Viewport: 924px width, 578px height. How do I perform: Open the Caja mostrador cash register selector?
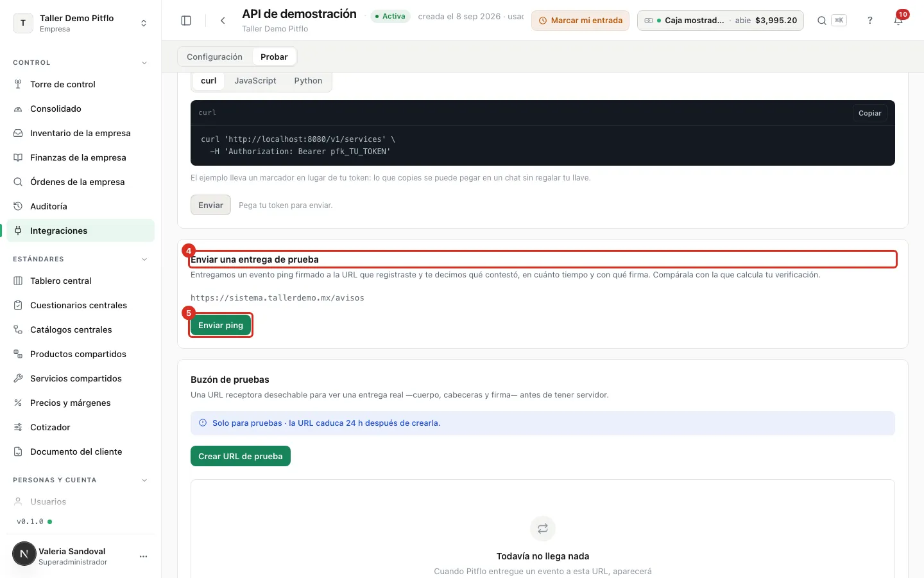click(x=720, y=21)
